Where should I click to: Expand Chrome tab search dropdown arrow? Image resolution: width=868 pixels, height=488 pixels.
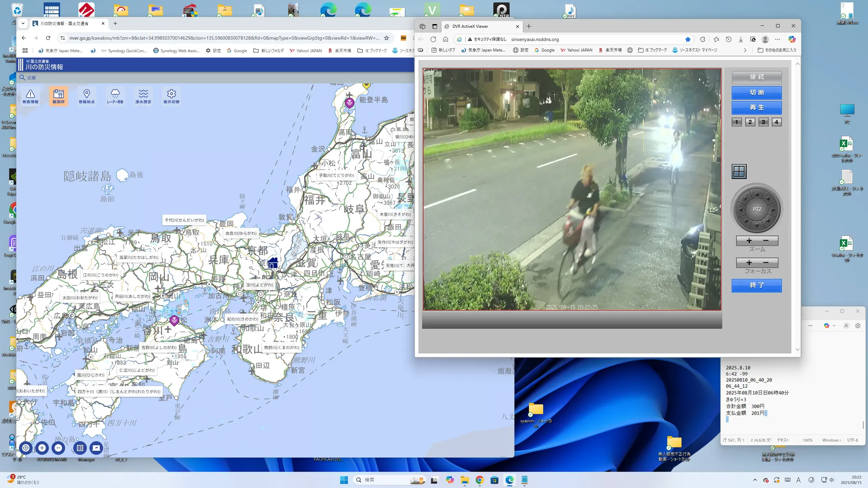tap(23, 23)
